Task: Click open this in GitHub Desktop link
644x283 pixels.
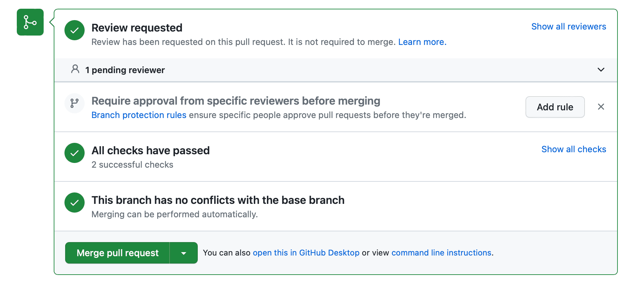Action: (306, 253)
